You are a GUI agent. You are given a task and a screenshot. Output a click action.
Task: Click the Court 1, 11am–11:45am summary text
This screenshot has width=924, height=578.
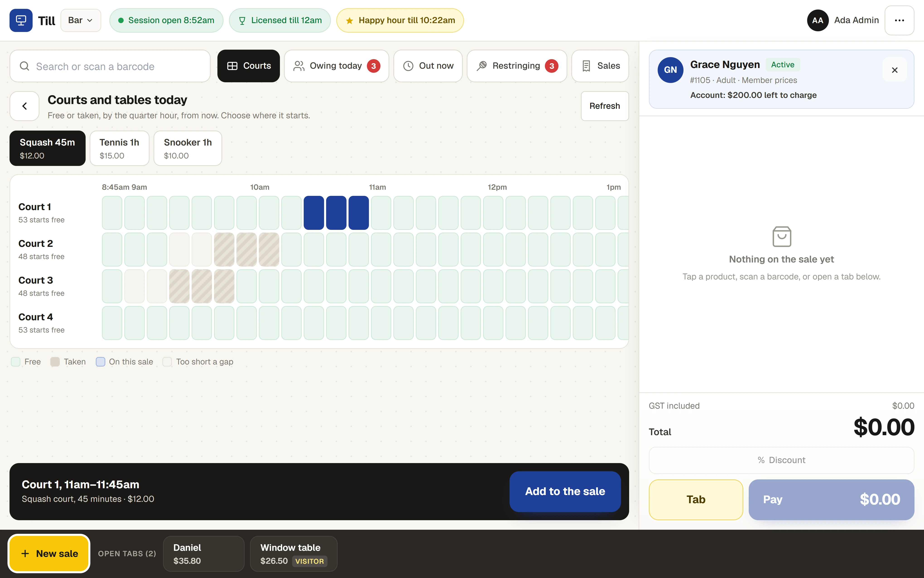(x=81, y=484)
